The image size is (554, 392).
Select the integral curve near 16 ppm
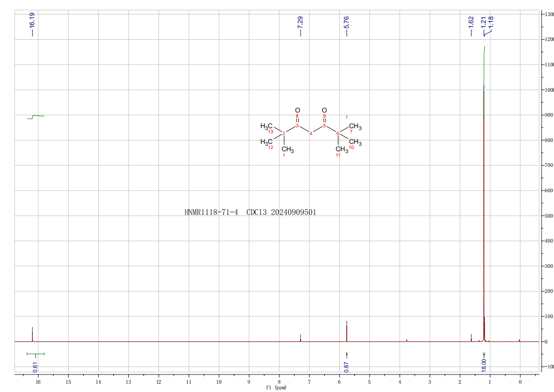(x=36, y=116)
